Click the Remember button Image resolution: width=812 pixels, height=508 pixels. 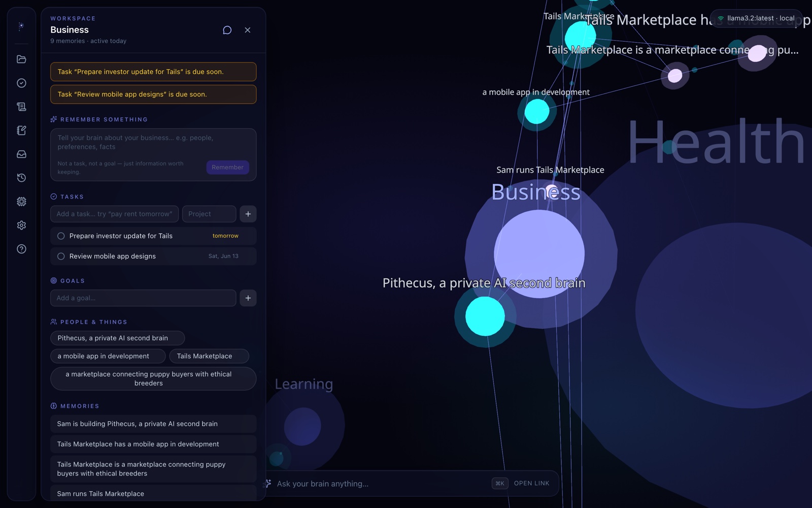227,167
